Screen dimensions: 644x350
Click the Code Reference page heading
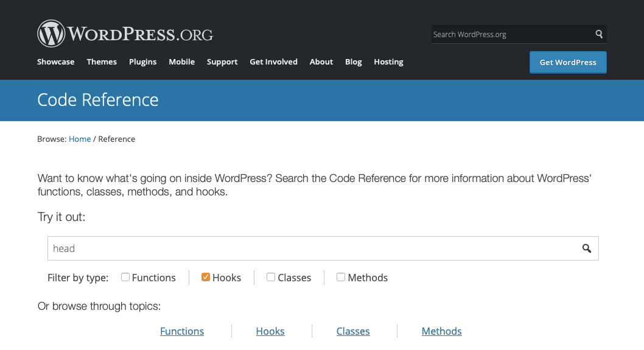[x=98, y=100]
